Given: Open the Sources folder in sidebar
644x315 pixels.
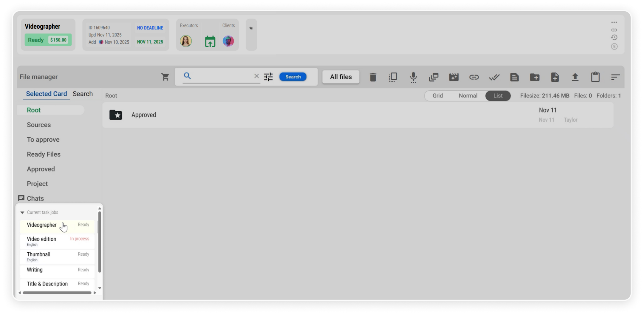Looking at the screenshot, I should point(39,125).
